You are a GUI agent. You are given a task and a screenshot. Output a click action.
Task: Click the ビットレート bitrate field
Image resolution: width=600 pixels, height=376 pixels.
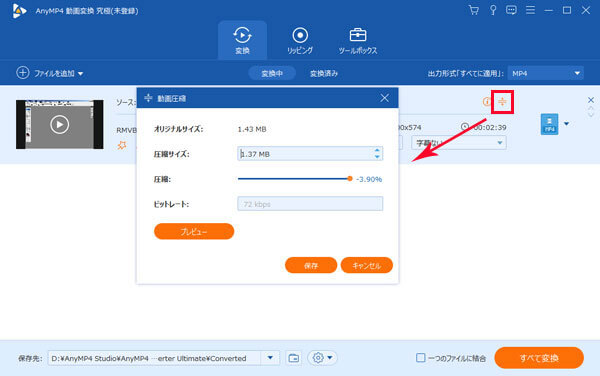[x=310, y=204]
